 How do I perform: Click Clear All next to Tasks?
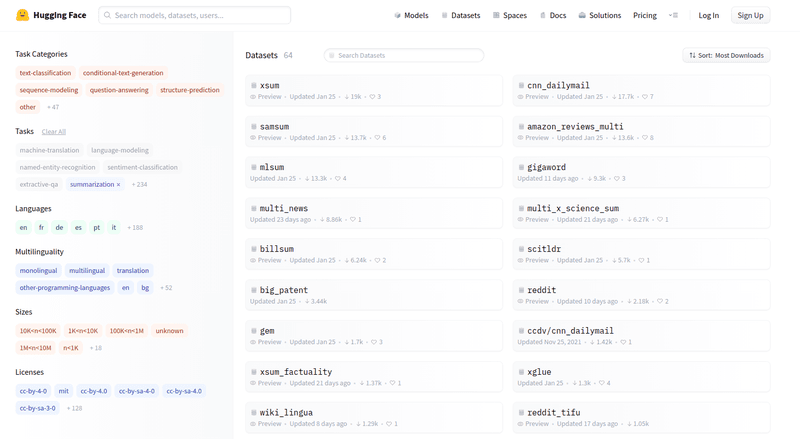coord(54,132)
